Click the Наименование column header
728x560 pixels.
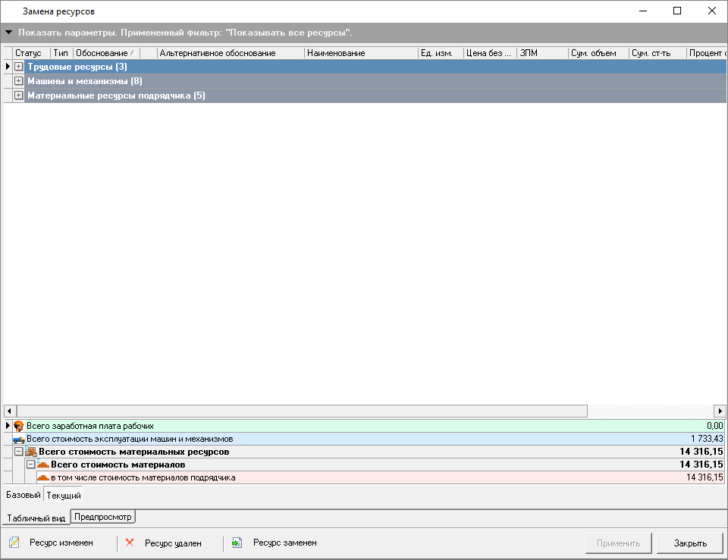361,53
